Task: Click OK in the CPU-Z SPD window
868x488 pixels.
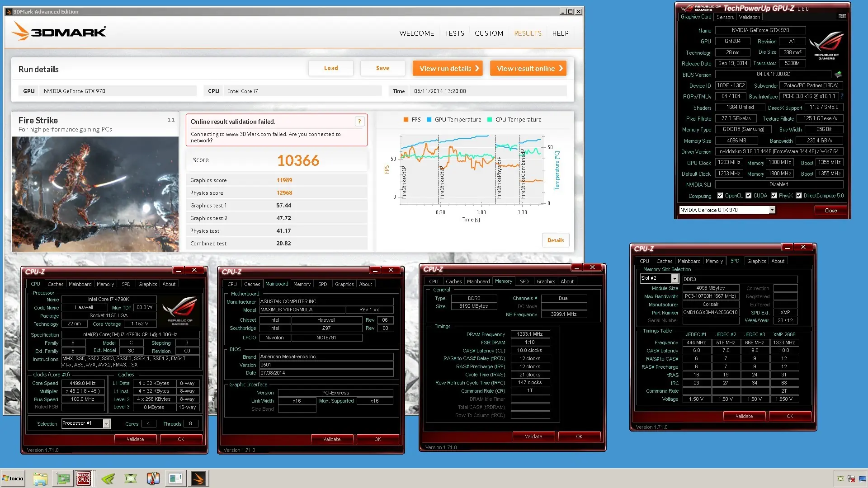Action: click(x=790, y=416)
